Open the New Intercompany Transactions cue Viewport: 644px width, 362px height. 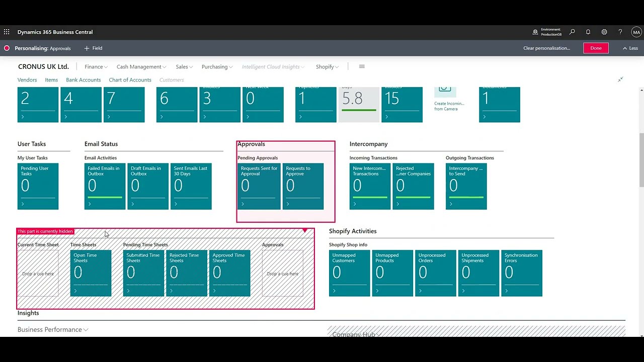tap(370, 187)
